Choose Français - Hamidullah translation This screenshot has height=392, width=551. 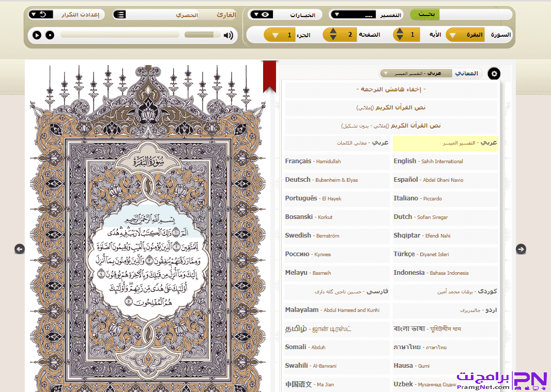[336, 162]
